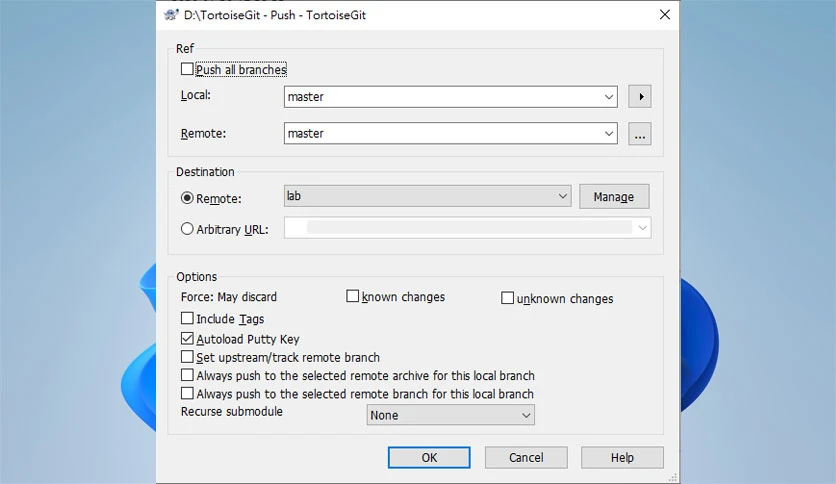Enable Set upstream/track remote branch

(x=187, y=357)
